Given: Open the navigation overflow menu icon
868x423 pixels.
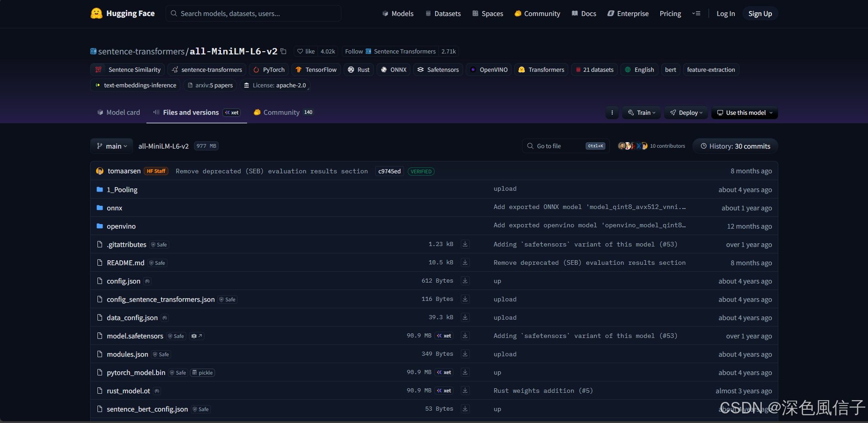Looking at the screenshot, I should point(696,14).
